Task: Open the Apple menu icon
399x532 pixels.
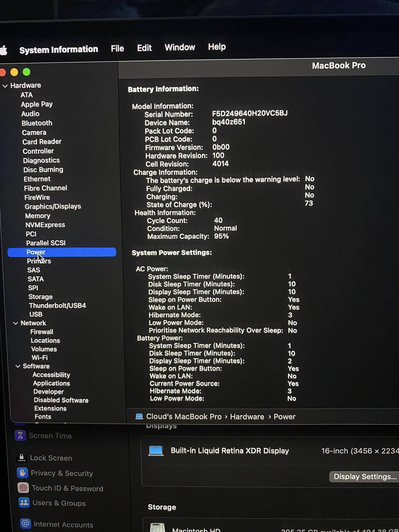Action: tap(3, 50)
